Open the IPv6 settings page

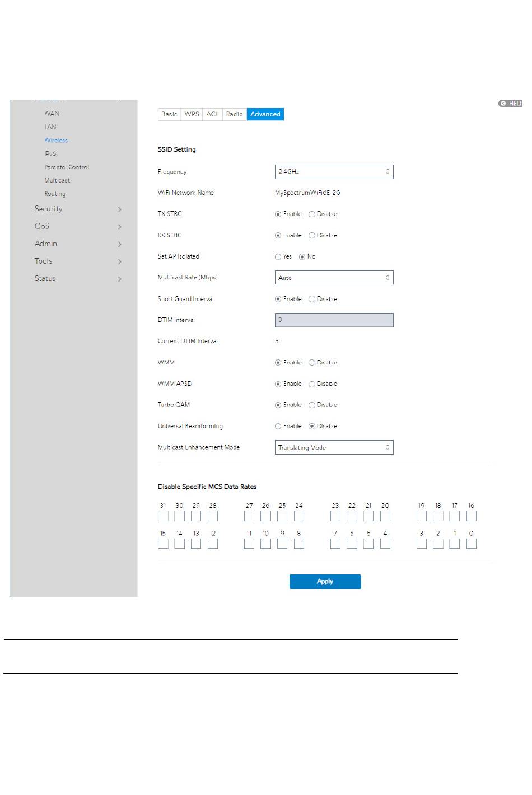tap(50, 153)
